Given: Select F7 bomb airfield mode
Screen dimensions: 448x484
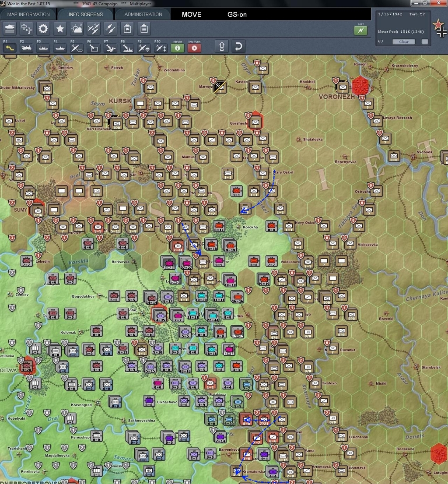Looking at the screenshot, I should click(x=110, y=48).
